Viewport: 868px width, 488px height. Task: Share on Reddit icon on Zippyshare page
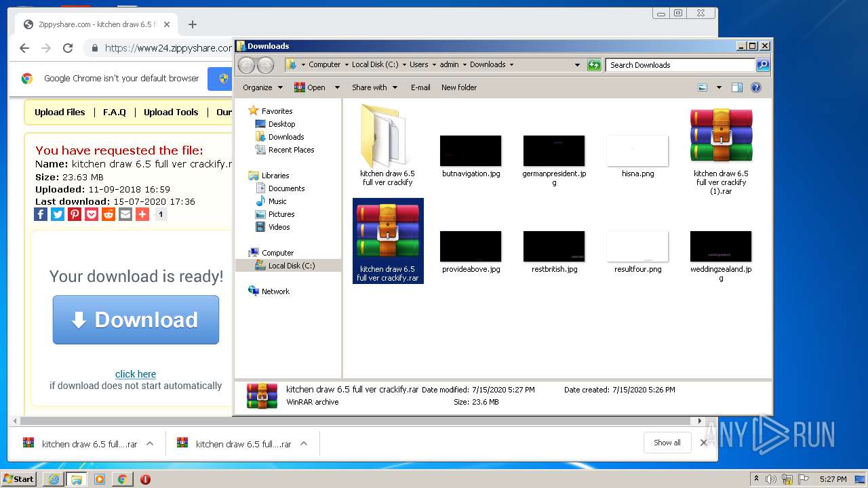(x=108, y=214)
